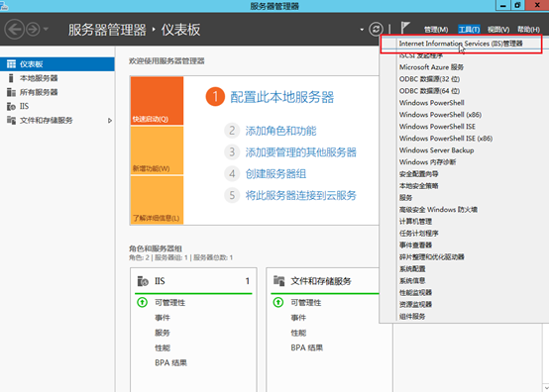Image resolution: width=549 pixels, height=392 pixels.
Task: Open 系统信息
Action: 412,281
